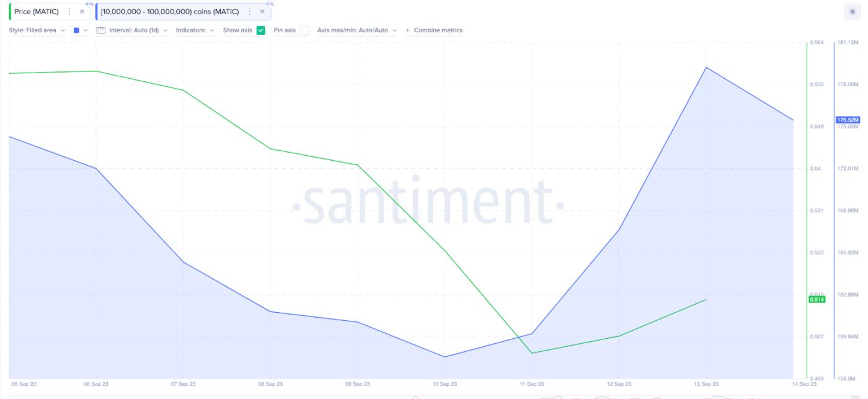Uncheck the Show axis checkbox
The width and height of the screenshot is (868, 399).
[260, 30]
